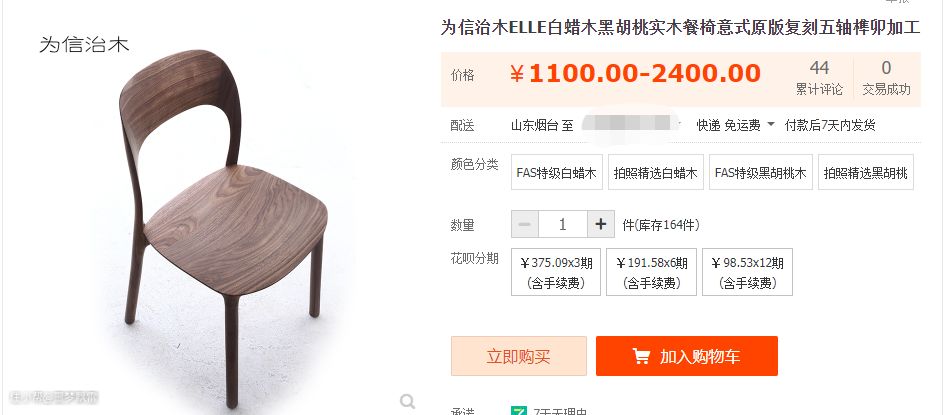Image resolution: width=944 pixels, height=415 pixels.
Task: Open the 交易成功 transaction count
Action: [886, 78]
